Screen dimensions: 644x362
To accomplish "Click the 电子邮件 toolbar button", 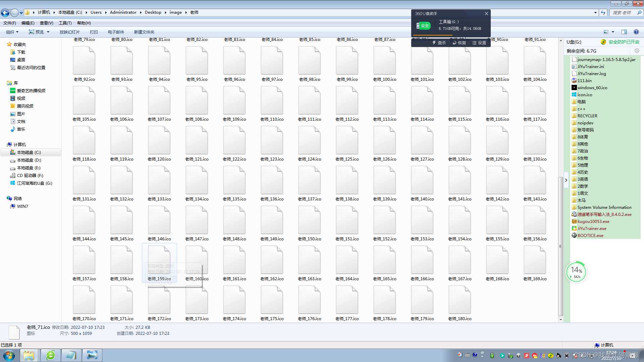I will [x=116, y=32].
